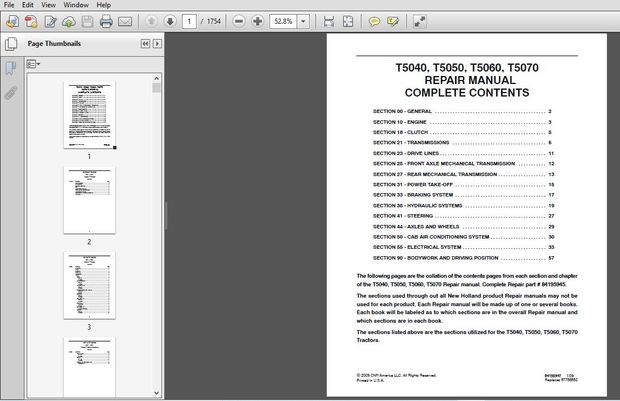The image size is (620, 401).
Task: Select page 2 thumbnail
Action: coord(89,200)
